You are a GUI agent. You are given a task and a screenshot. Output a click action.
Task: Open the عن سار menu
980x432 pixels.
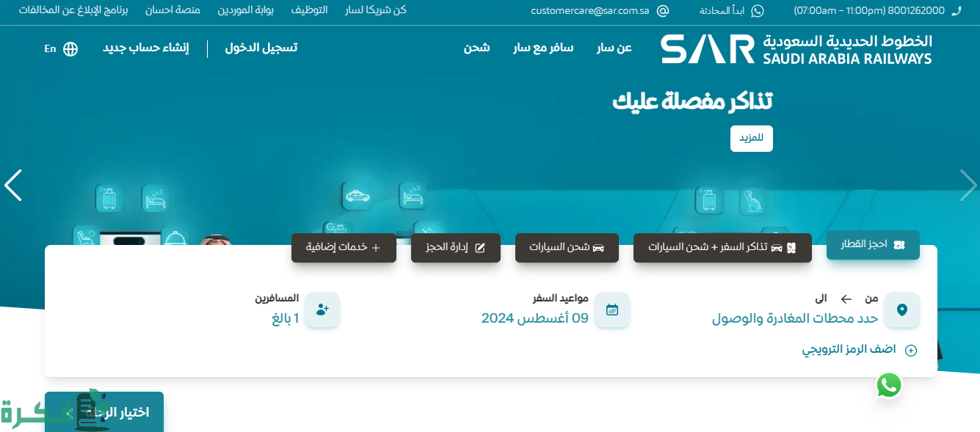click(x=614, y=48)
